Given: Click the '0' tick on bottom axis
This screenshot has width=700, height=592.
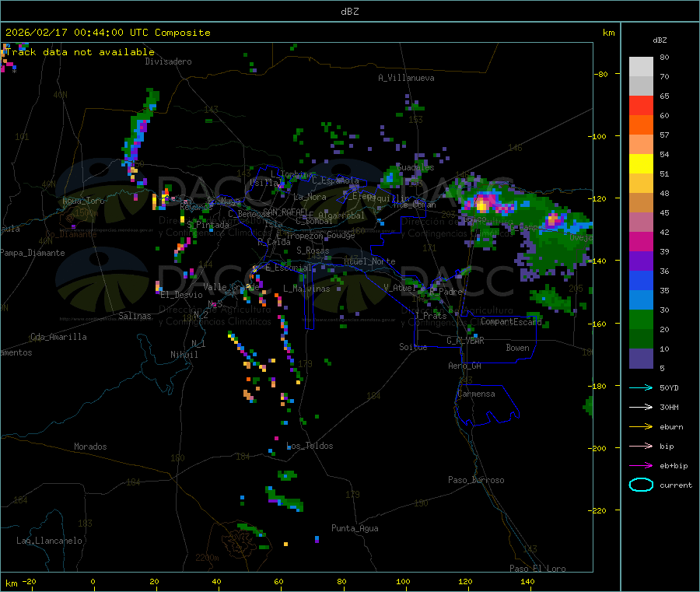Looking at the screenshot, I should pyautogui.click(x=93, y=581).
